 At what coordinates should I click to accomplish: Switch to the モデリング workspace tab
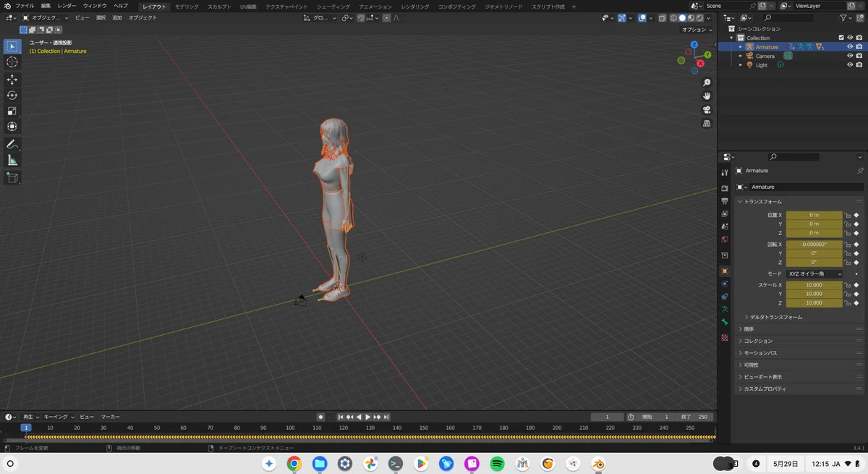tap(187, 7)
